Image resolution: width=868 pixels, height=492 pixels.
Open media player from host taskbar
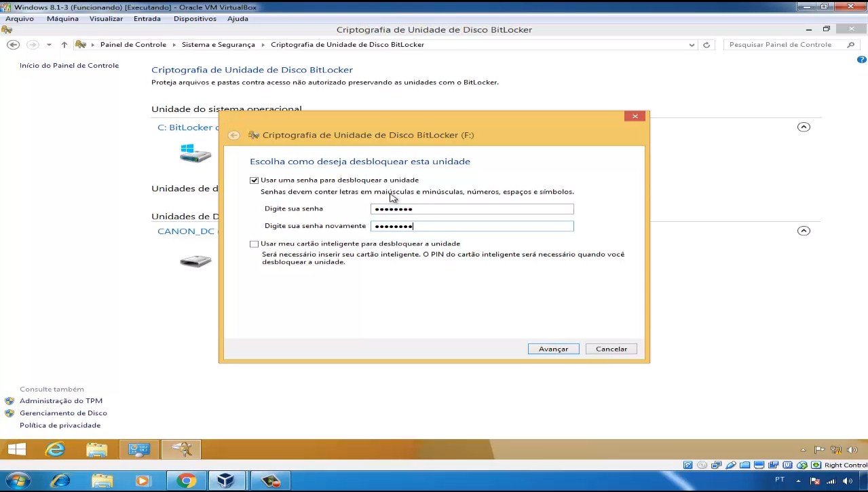click(143, 480)
